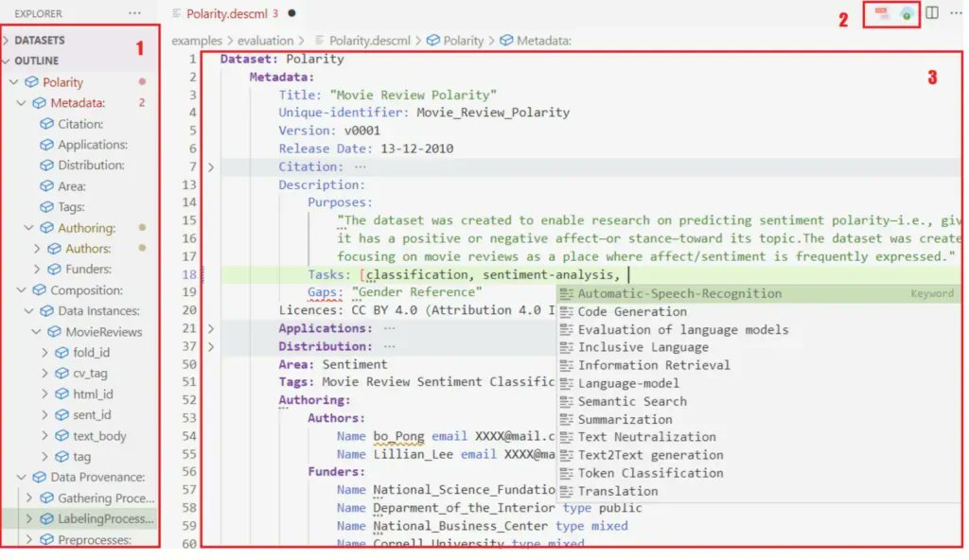Click the Metadata cube icon in the outline
Screen dimensions: 969x560
[x=40, y=102]
